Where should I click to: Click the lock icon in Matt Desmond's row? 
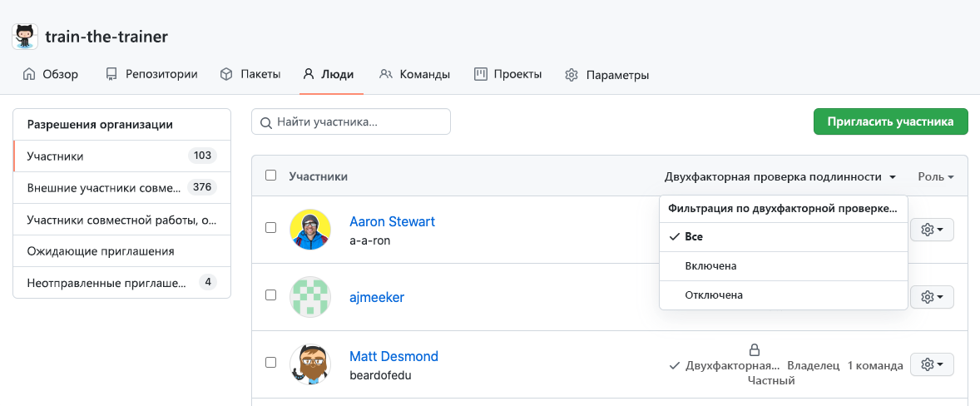pyautogui.click(x=755, y=349)
